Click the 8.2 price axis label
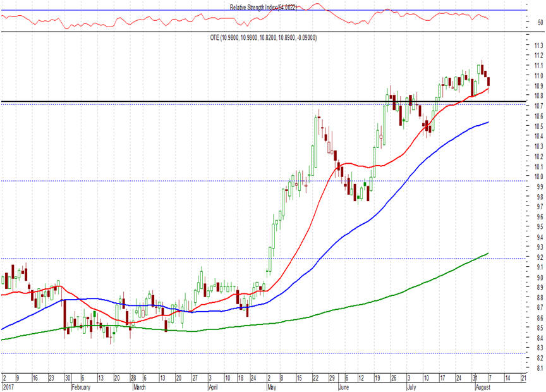This screenshot has height=392, width=546. pos(540,358)
